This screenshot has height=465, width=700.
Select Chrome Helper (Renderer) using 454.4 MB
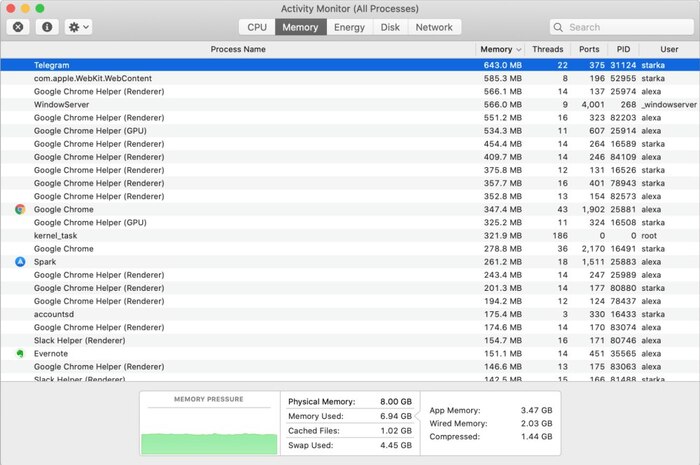pos(350,144)
